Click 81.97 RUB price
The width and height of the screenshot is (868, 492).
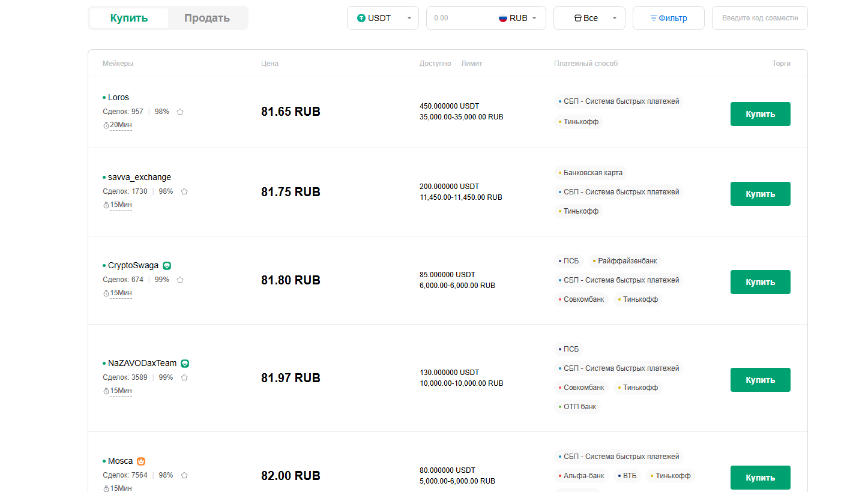click(291, 378)
